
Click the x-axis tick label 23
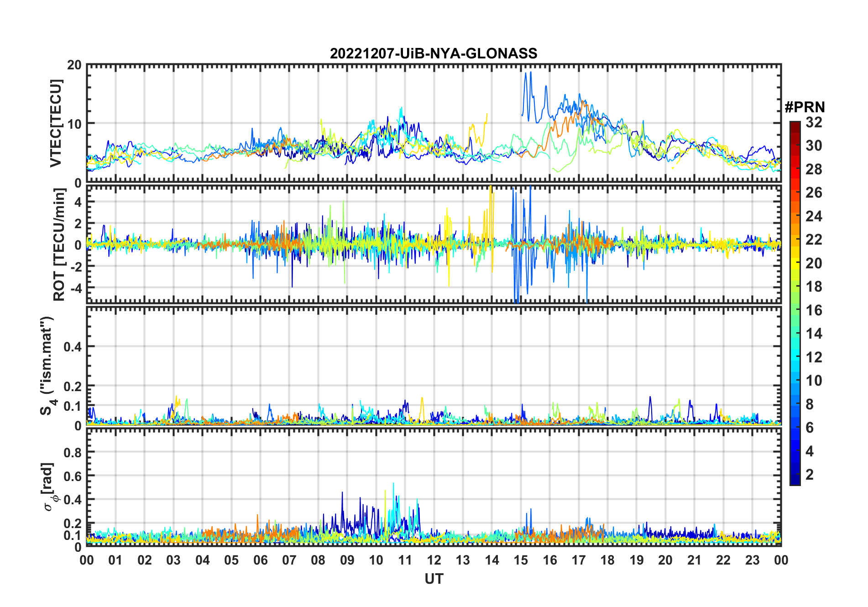[x=752, y=560]
